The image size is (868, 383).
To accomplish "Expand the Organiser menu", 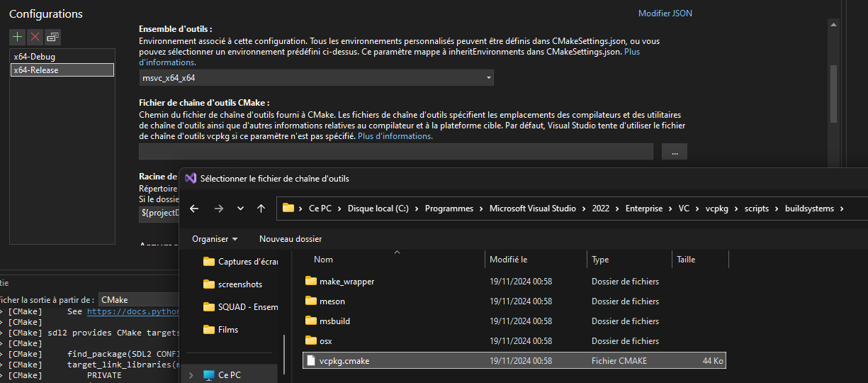I will click(215, 239).
